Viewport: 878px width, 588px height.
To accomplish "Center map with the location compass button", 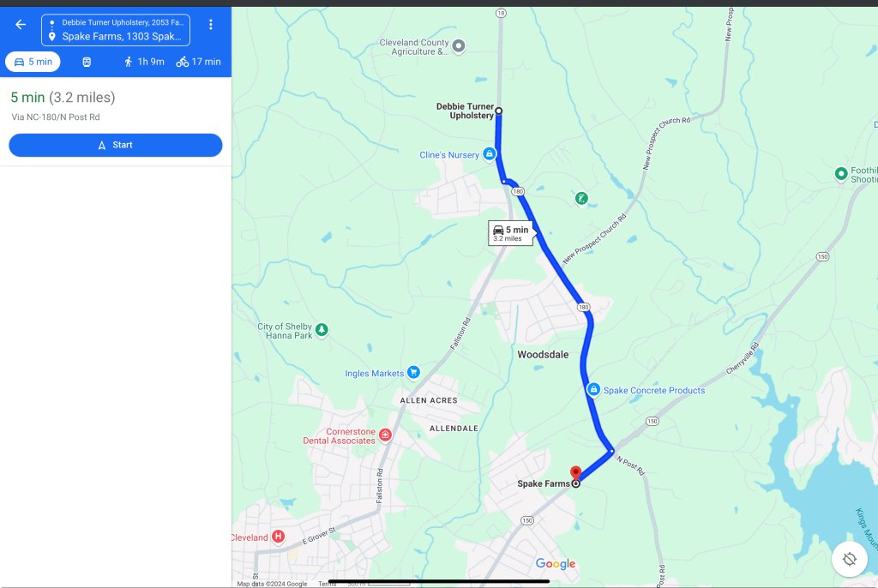I will 850,559.
